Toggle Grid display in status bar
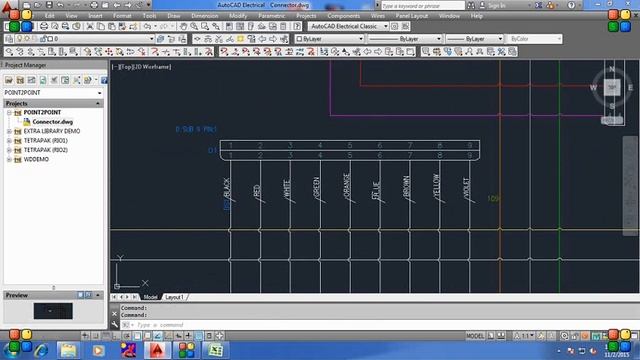The height and width of the screenshot is (360, 640). [x=106, y=336]
